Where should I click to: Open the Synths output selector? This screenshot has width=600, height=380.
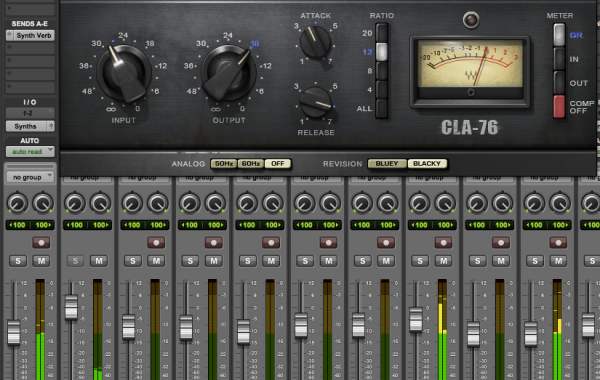[30, 126]
